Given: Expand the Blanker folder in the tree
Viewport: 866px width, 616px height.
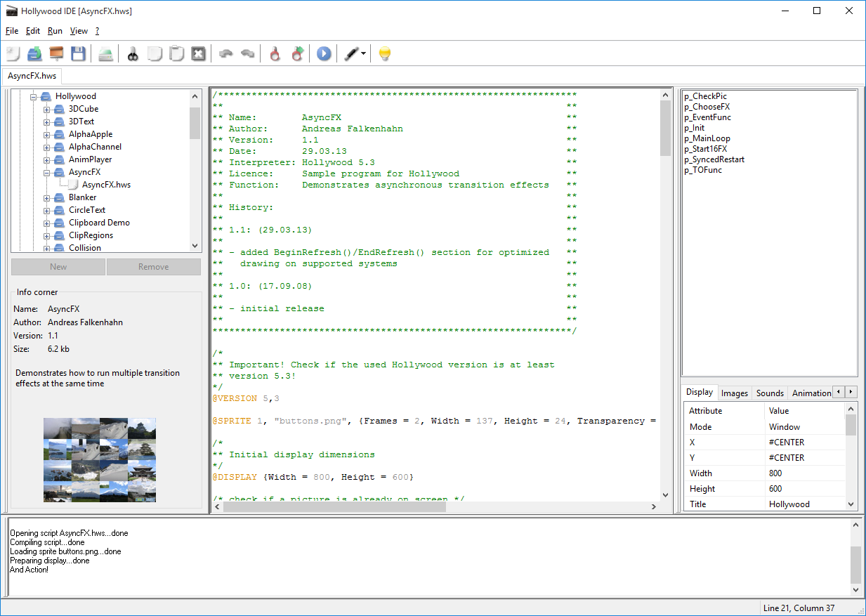Looking at the screenshot, I should pos(47,197).
